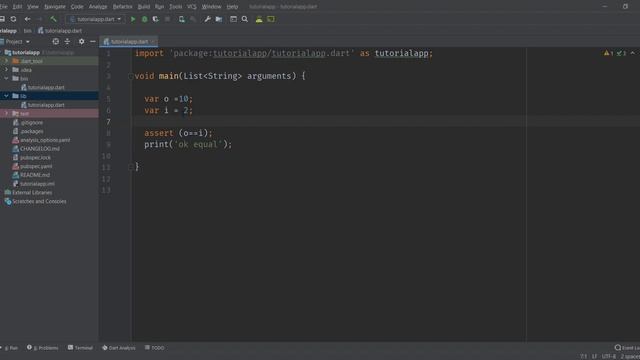Open the Refactor menu
Screen dimensions: 640x360
(x=122, y=7)
